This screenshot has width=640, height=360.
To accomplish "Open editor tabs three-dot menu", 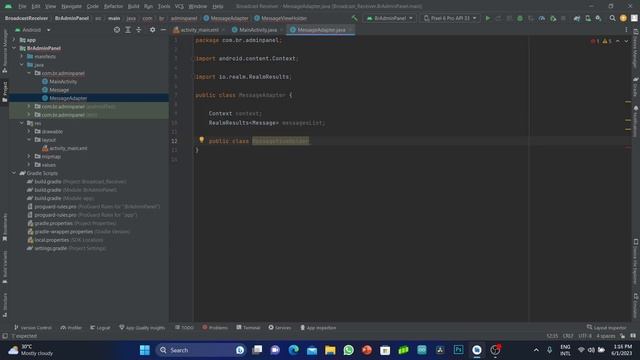I will [626, 30].
